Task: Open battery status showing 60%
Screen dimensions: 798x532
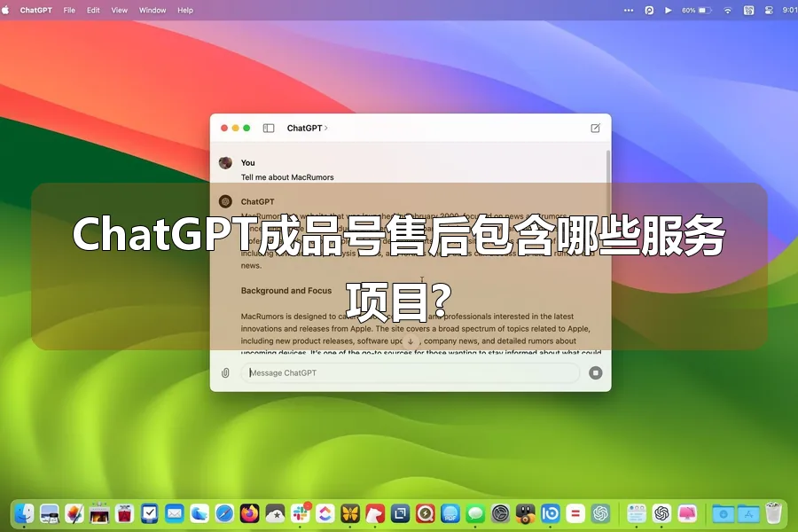Action: click(x=696, y=10)
